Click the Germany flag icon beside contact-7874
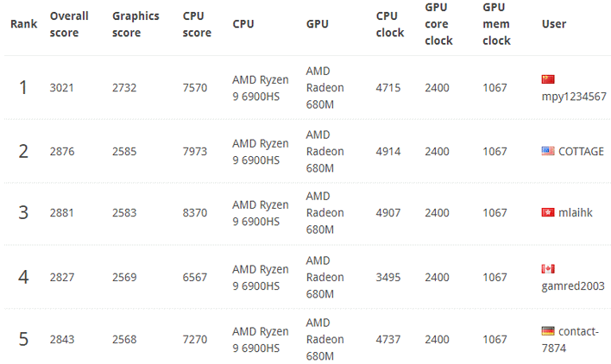This screenshot has height=364, width=611. tap(548, 331)
